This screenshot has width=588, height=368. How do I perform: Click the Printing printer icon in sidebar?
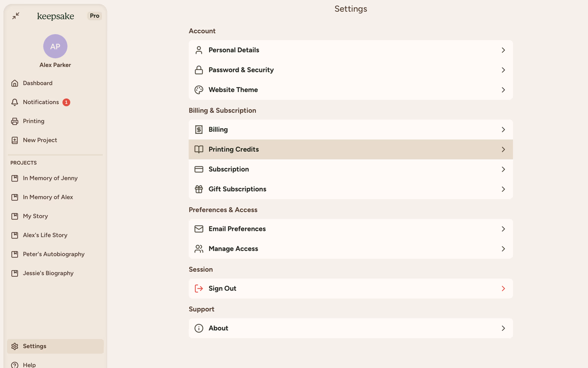coord(15,121)
